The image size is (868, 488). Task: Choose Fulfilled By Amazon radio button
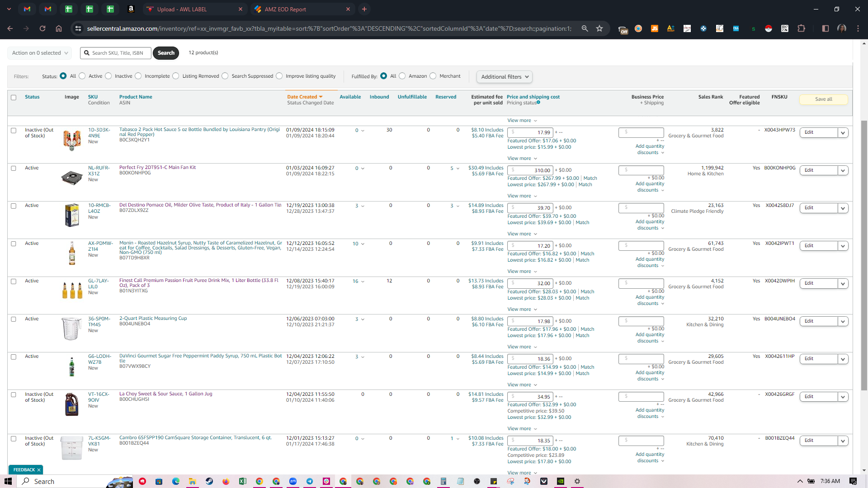coord(402,76)
